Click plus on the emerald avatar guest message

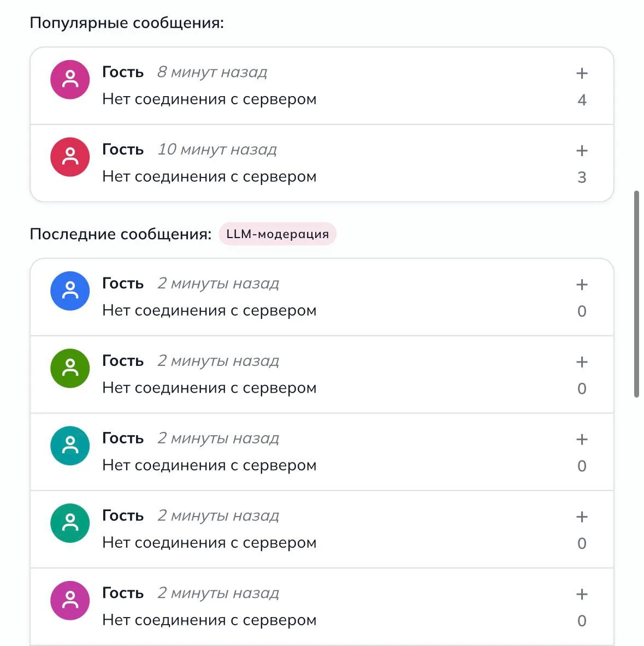pos(581,517)
